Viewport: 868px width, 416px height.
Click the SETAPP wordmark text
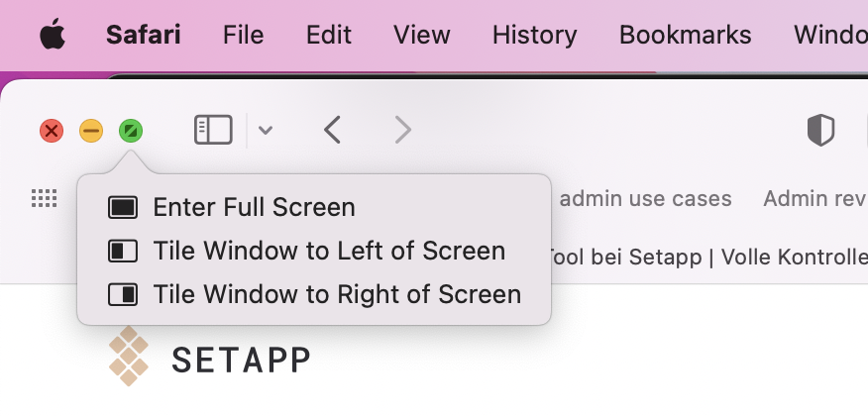(241, 360)
